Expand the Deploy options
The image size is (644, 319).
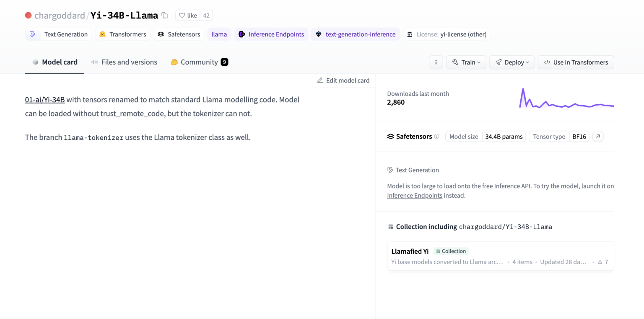(x=512, y=62)
